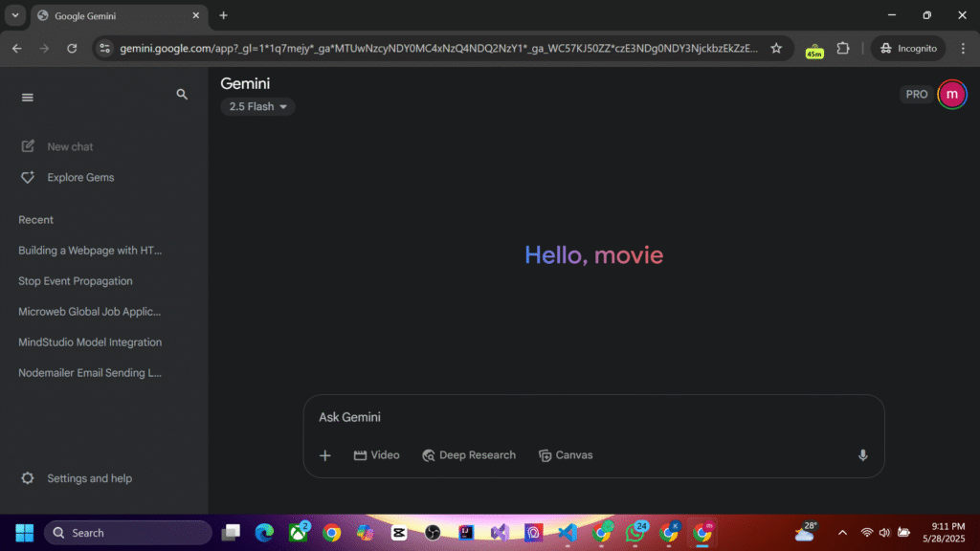
Task: Open OBS Studio from the taskbar
Action: click(433, 533)
